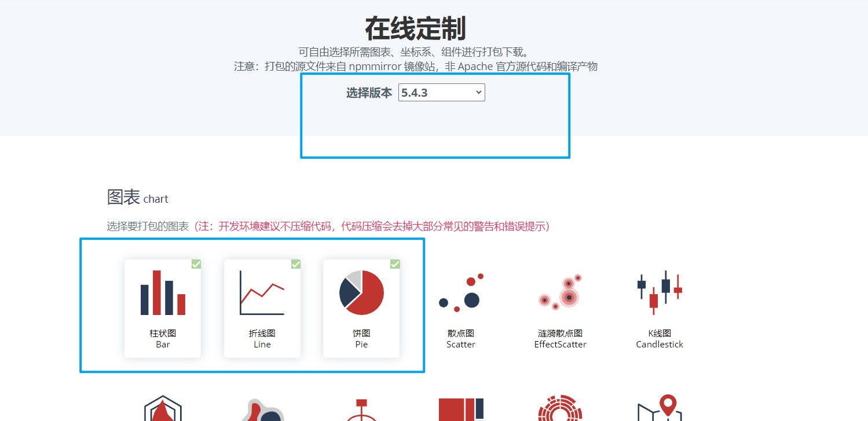Uncheck the Line chart selection checkmark
This screenshot has width=868, height=421.
click(295, 264)
